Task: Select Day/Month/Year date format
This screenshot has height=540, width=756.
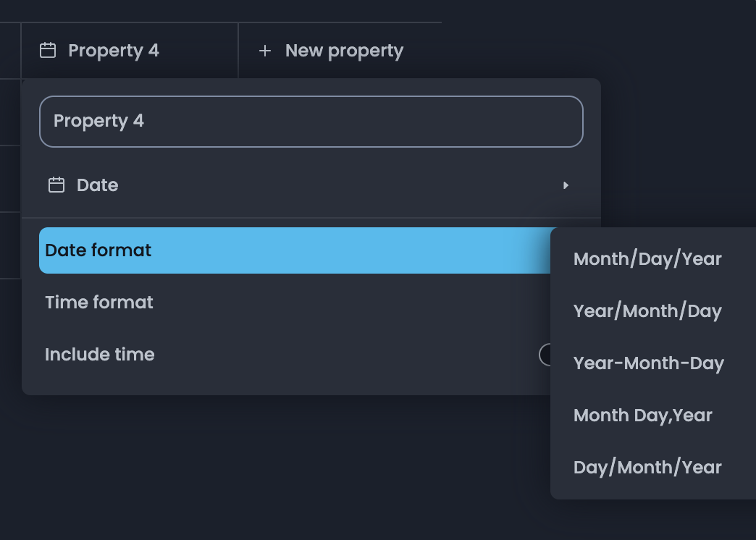Action: coord(647,467)
